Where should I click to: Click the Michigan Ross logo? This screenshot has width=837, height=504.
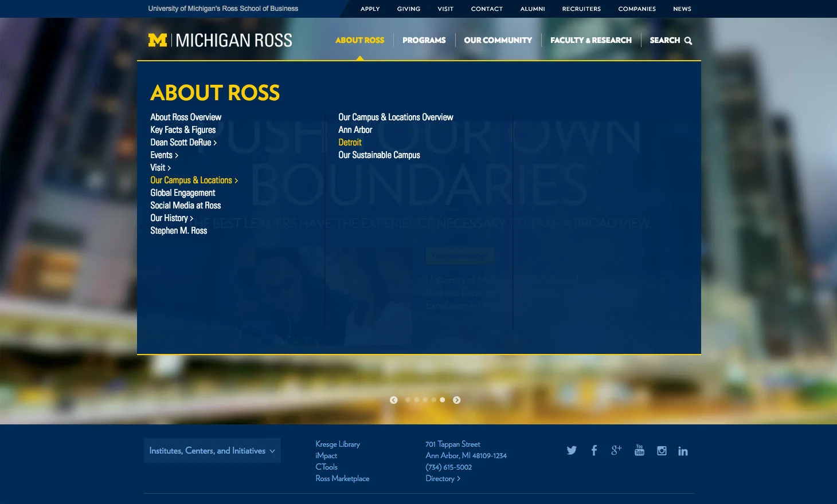pos(220,40)
